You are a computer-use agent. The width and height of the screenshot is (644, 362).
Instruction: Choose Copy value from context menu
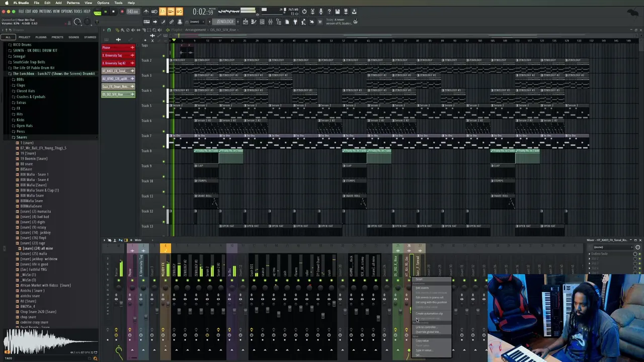(x=422, y=341)
